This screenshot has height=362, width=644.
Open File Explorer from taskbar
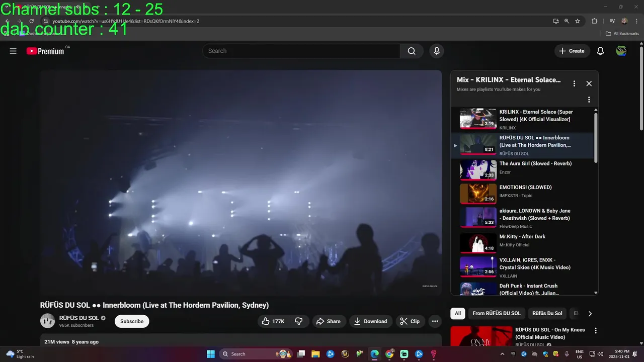click(315, 354)
